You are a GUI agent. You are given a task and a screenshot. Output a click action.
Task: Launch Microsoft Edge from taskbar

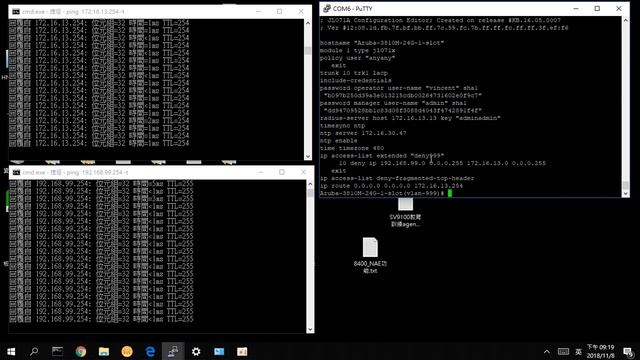pyautogui.click(x=150, y=351)
